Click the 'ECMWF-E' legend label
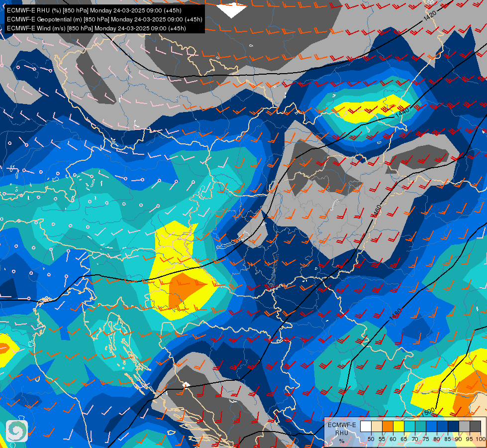 [342, 425]
